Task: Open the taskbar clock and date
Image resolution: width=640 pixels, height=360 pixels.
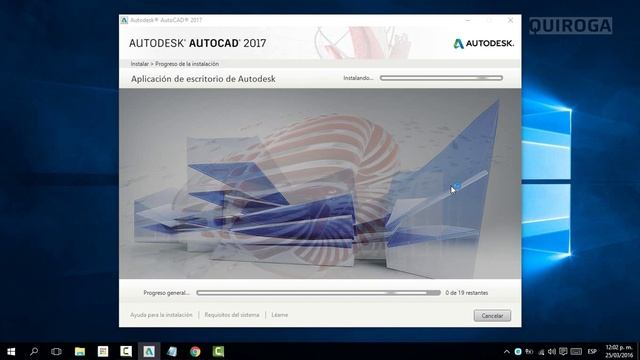Action: [x=619, y=351]
